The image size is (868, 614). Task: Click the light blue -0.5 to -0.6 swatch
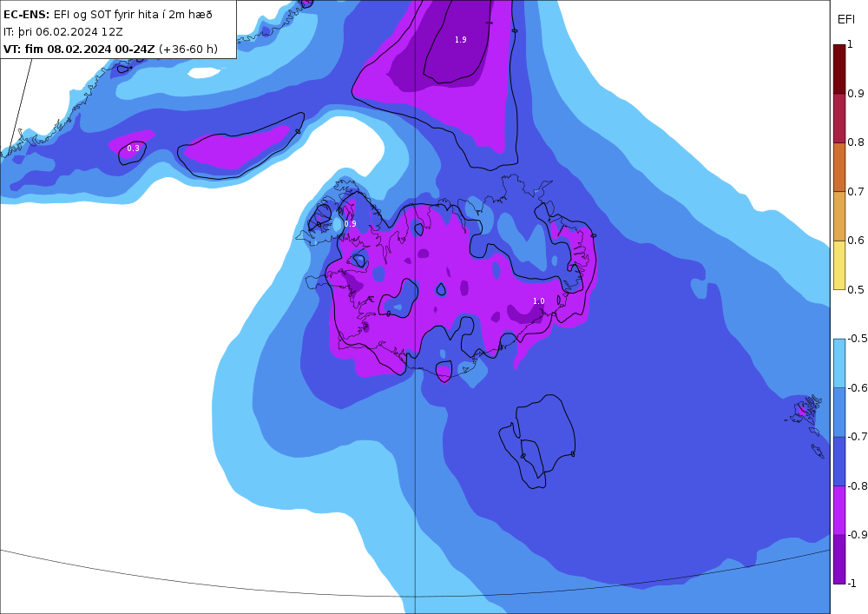coord(839,363)
